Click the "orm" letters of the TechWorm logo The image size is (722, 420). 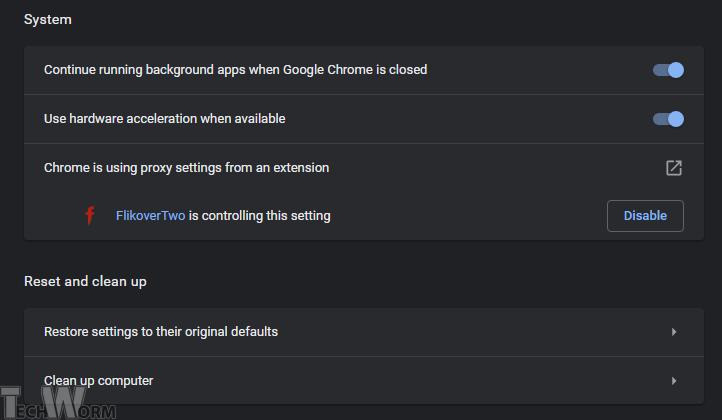tap(98, 410)
